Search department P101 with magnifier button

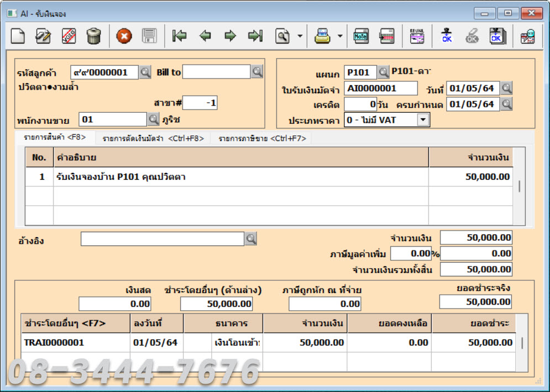click(384, 72)
